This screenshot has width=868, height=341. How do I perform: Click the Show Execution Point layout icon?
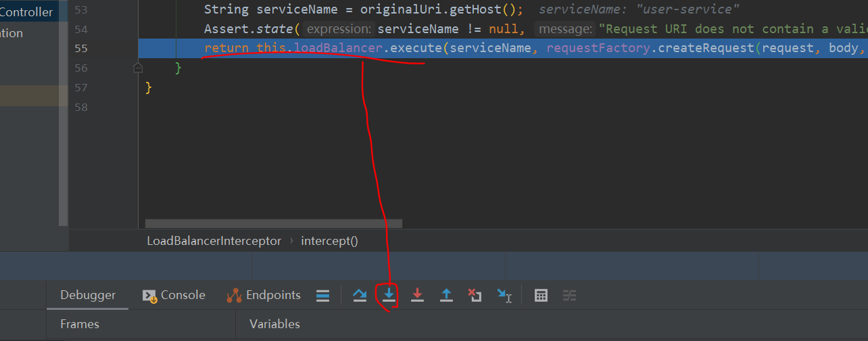pos(323,295)
